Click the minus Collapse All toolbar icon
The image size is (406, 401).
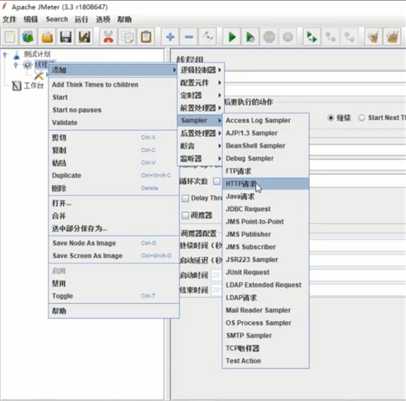[x=189, y=37]
